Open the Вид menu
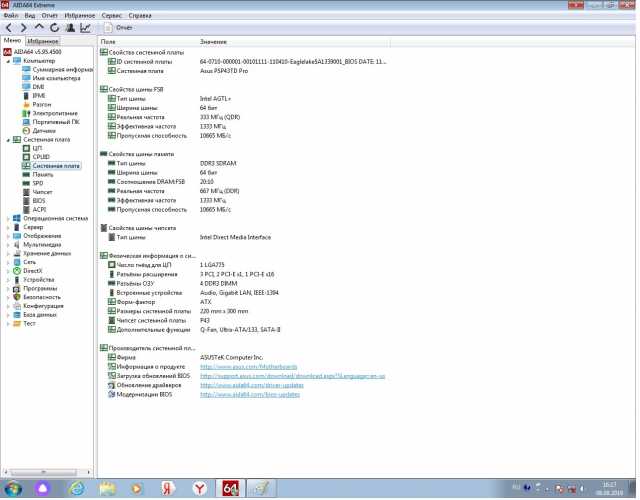640x500 pixels. 30,16
